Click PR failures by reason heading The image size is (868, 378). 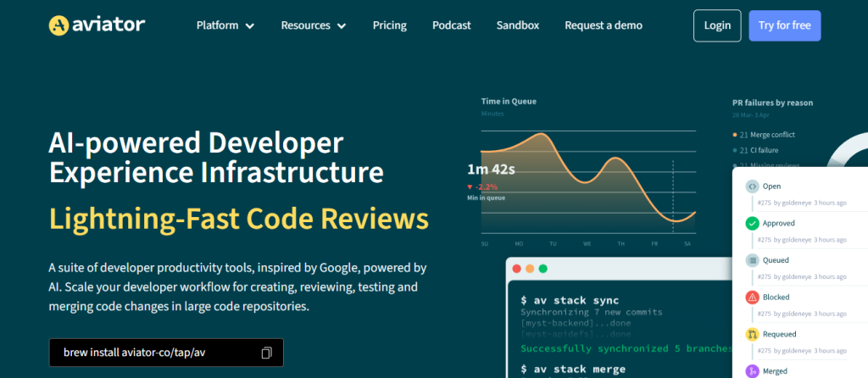(773, 103)
